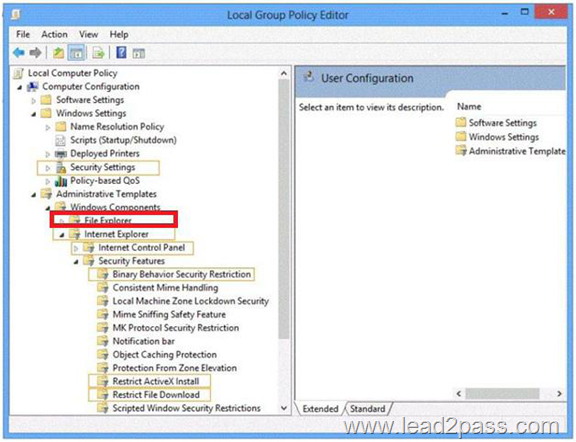Toggle the Show/Hide Console Tree icon
576x442 pixels.
pyautogui.click(x=76, y=53)
